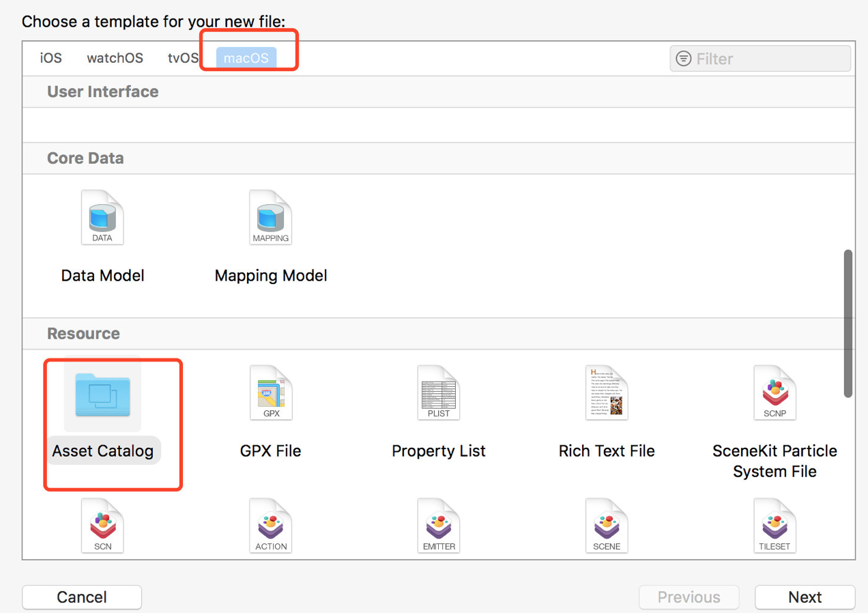The height and width of the screenshot is (613, 868).
Task: Click the Filter search field
Action: pyautogui.click(x=768, y=59)
